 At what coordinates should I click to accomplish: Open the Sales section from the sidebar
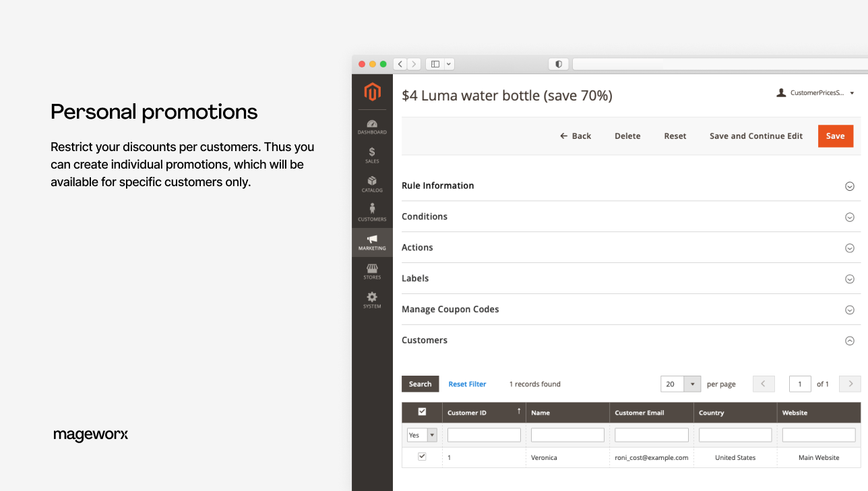(372, 154)
